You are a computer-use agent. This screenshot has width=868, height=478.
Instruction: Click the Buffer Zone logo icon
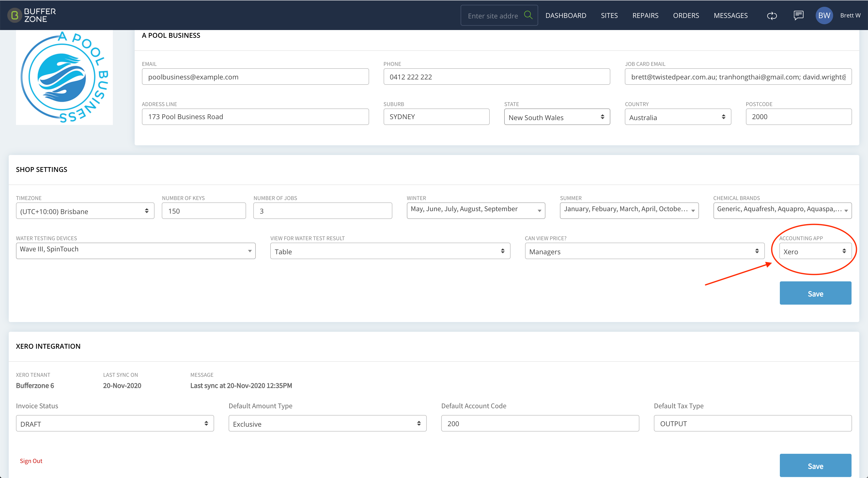[x=14, y=15]
